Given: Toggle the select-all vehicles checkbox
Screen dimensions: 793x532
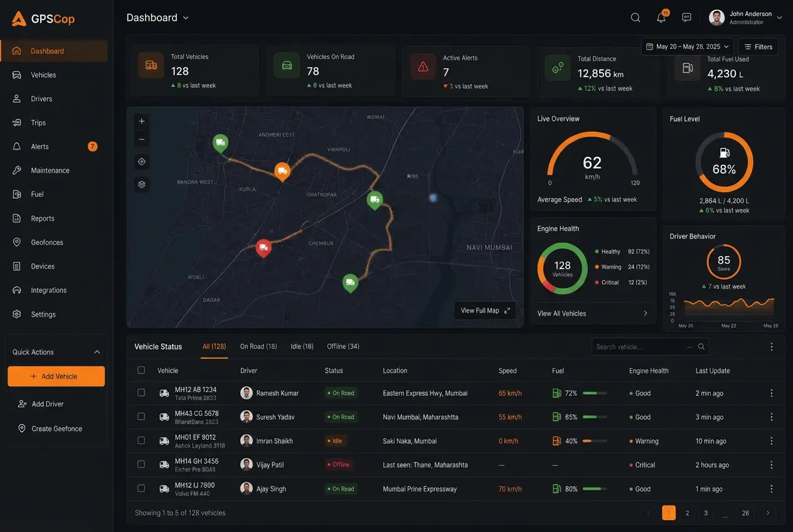Looking at the screenshot, I should pyautogui.click(x=141, y=370).
